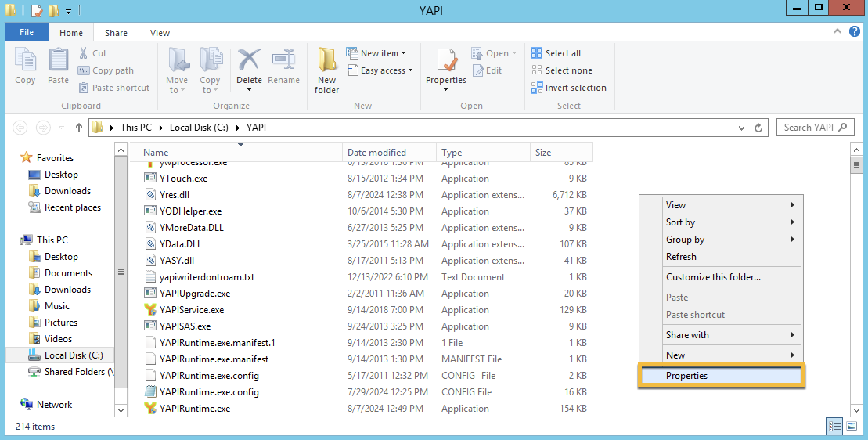Screen dimensions: 868x440
Task: Select YAPIRuntime.exe.config file
Action: point(209,392)
